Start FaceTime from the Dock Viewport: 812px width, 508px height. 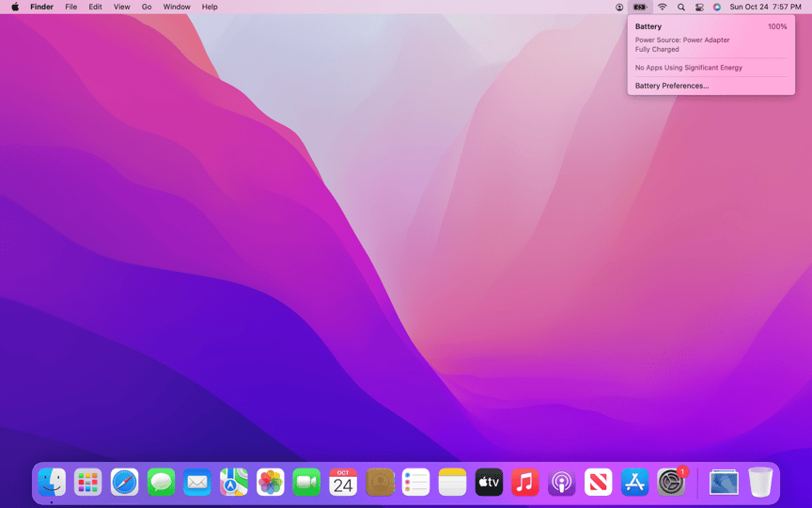[306, 483]
